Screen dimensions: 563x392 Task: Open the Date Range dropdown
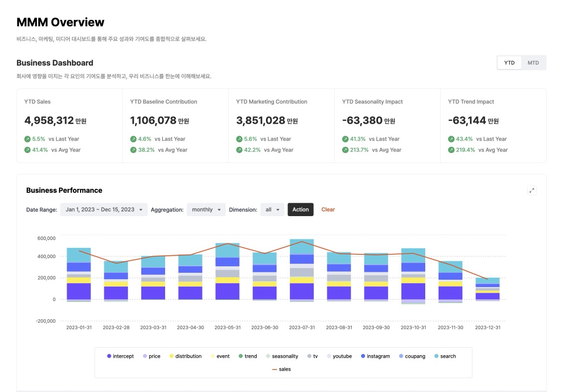(104, 210)
